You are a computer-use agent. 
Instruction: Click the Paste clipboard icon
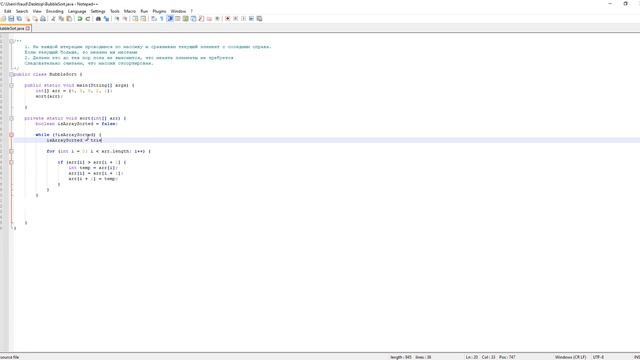tap(69, 19)
